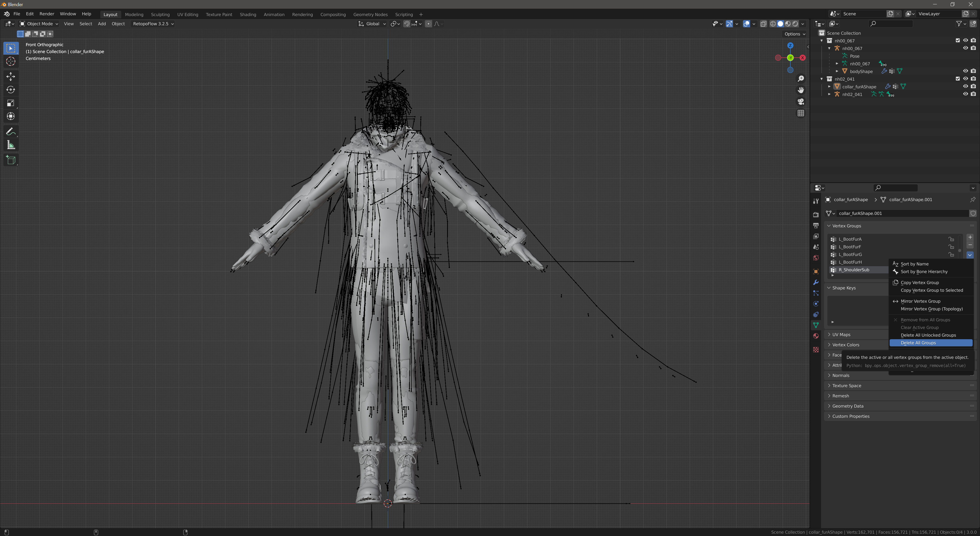980x536 pixels.
Task: Toggle fake user shield for mesh data
Action: tap(973, 213)
